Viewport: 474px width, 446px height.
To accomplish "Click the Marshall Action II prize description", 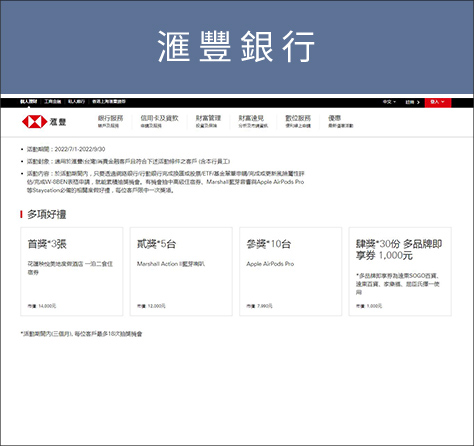I will [x=171, y=264].
